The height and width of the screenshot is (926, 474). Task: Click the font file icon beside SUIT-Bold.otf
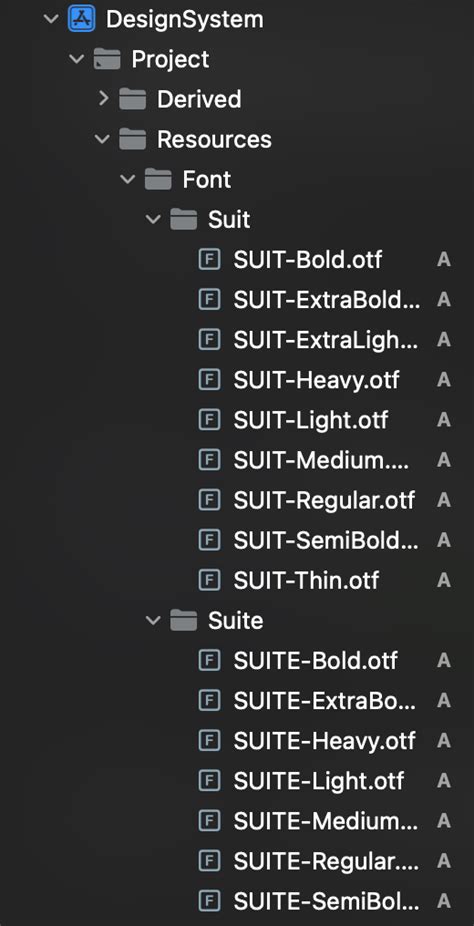210,260
